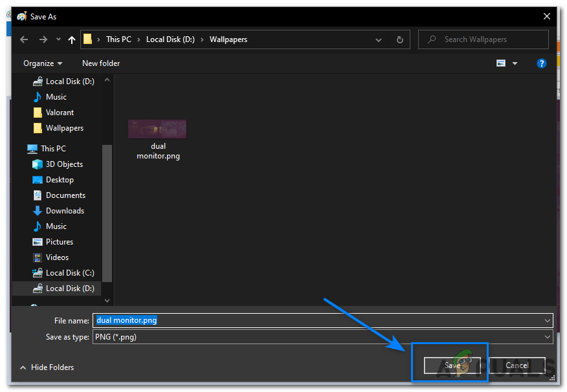This screenshot has width=567, height=392.
Task: Refresh the Wallpapers folder view
Action: (x=399, y=39)
